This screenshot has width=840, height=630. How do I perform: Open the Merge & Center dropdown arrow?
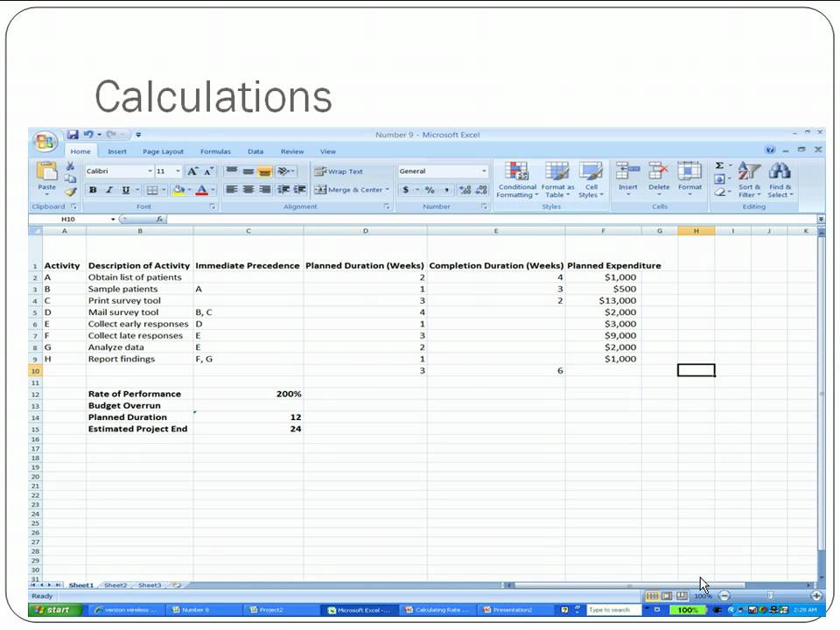click(x=388, y=190)
